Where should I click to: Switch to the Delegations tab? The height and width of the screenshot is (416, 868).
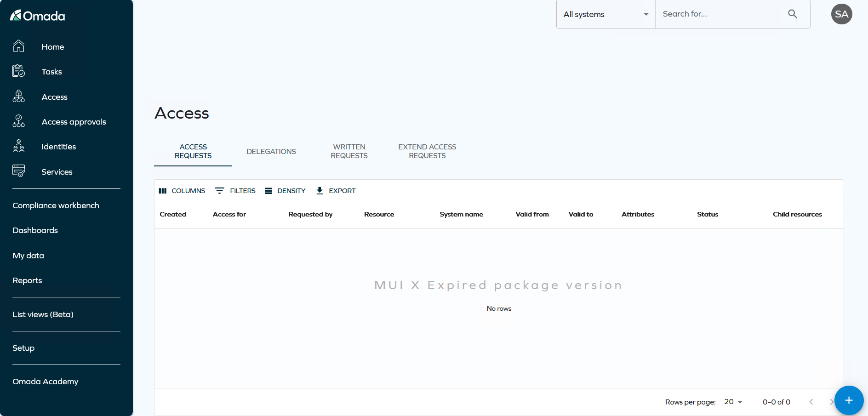point(271,152)
